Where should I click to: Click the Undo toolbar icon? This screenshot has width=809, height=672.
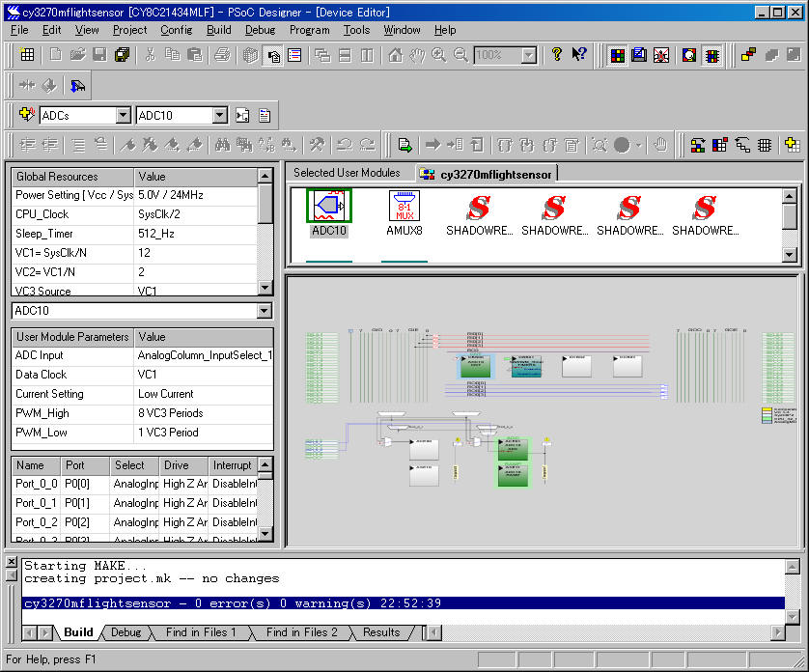[344, 146]
